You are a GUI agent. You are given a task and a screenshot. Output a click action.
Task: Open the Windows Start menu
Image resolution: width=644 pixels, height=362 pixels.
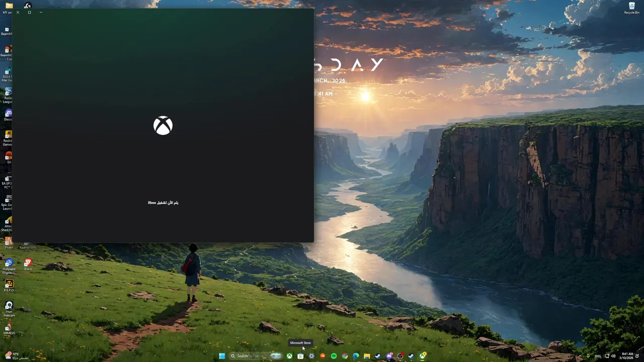coord(222,356)
